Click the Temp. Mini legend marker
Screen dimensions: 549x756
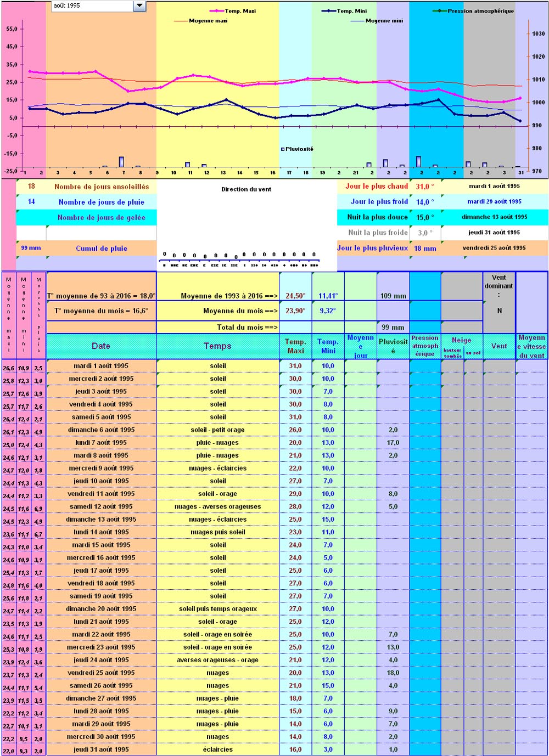(x=328, y=11)
